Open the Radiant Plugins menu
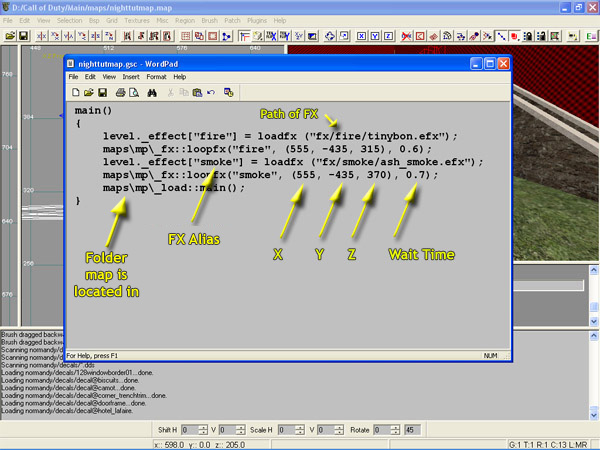Screen dimensions: 600x450 [257, 21]
